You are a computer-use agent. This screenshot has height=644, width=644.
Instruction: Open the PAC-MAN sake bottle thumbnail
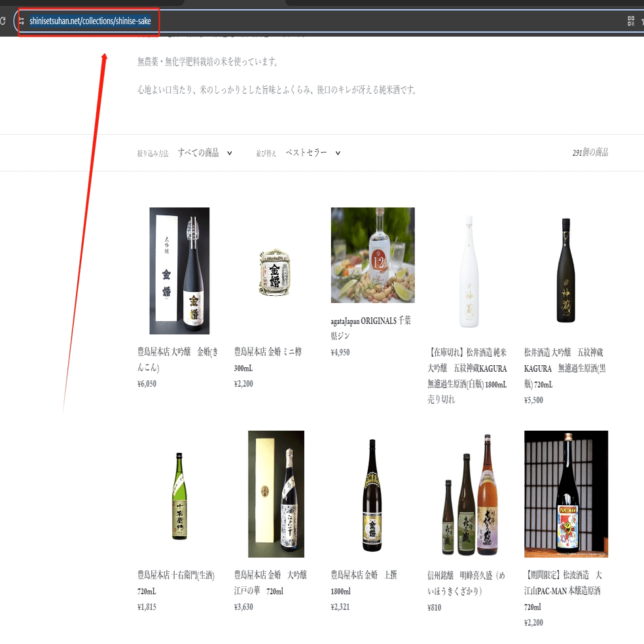click(566, 493)
